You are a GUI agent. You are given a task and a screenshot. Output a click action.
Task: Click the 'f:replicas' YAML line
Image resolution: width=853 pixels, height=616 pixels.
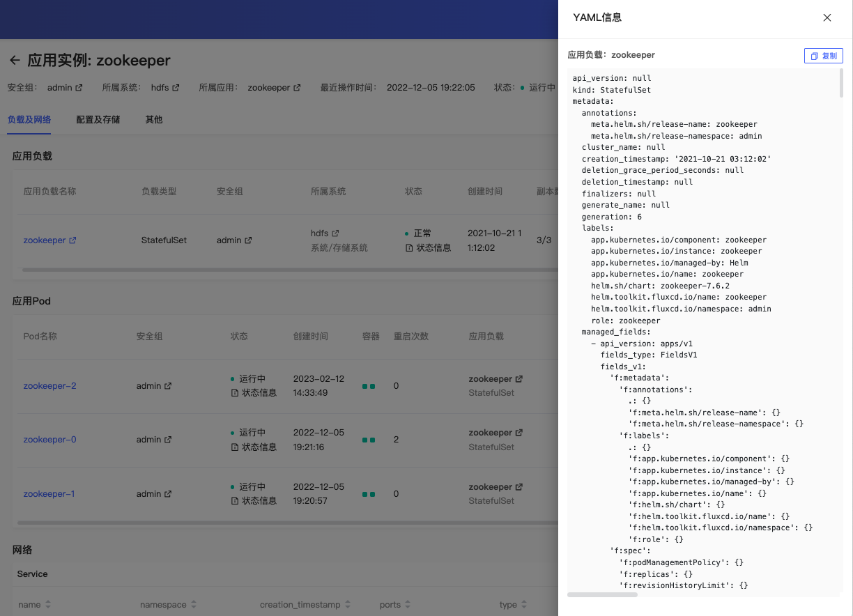tap(656, 574)
